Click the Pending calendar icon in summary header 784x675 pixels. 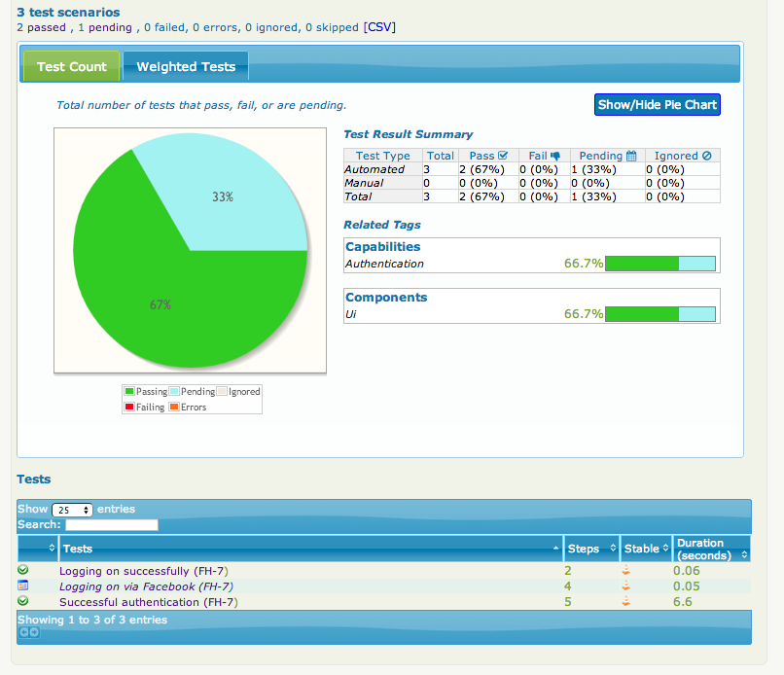coord(630,156)
